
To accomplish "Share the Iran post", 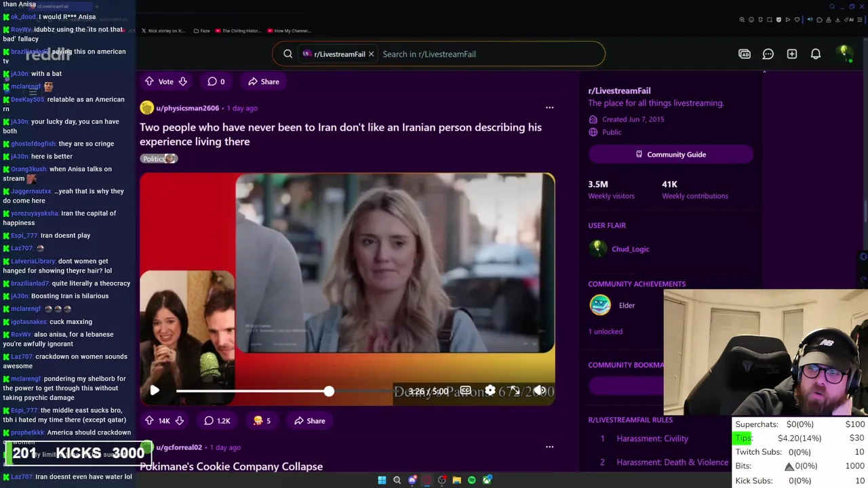I will point(310,421).
